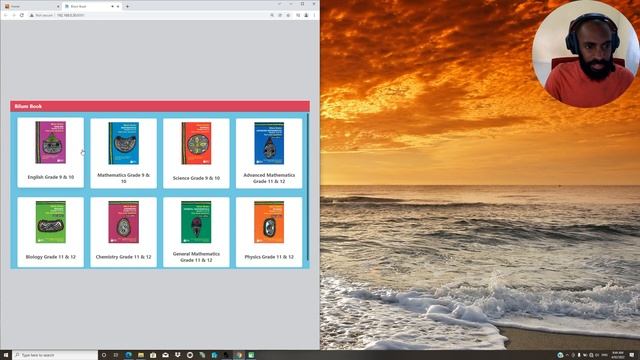Open the browser profile avatar
The height and width of the screenshot is (360, 640).
coord(306,15)
